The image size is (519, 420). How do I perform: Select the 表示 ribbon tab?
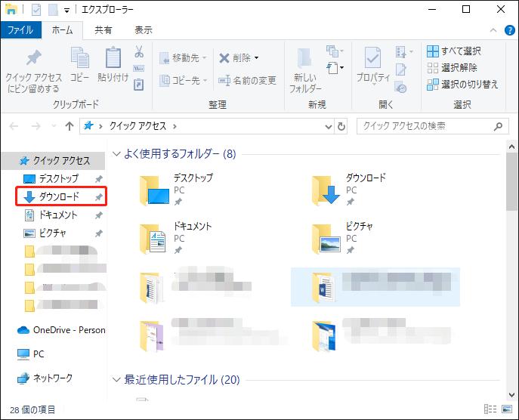(143, 30)
